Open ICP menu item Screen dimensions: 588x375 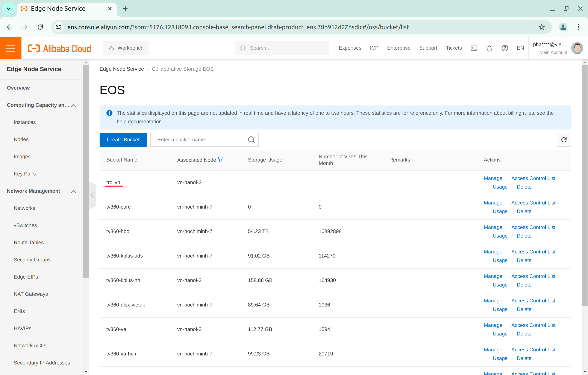pos(374,48)
